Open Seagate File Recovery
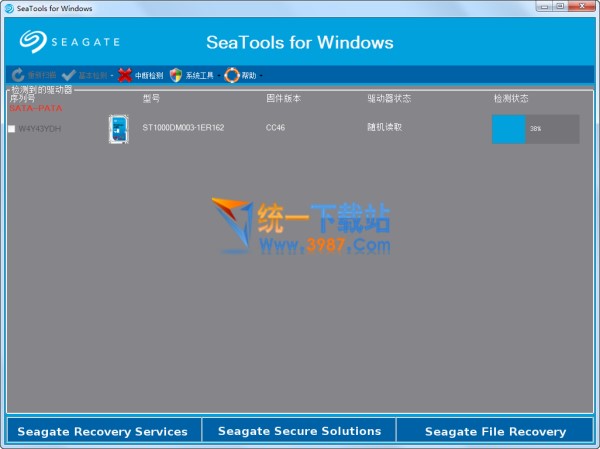 click(x=495, y=431)
